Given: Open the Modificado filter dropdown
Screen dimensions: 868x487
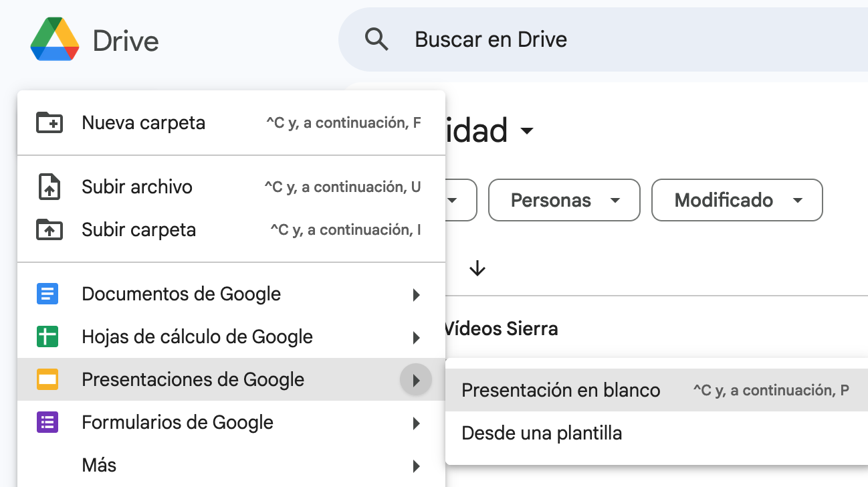Looking at the screenshot, I should pyautogui.click(x=736, y=200).
